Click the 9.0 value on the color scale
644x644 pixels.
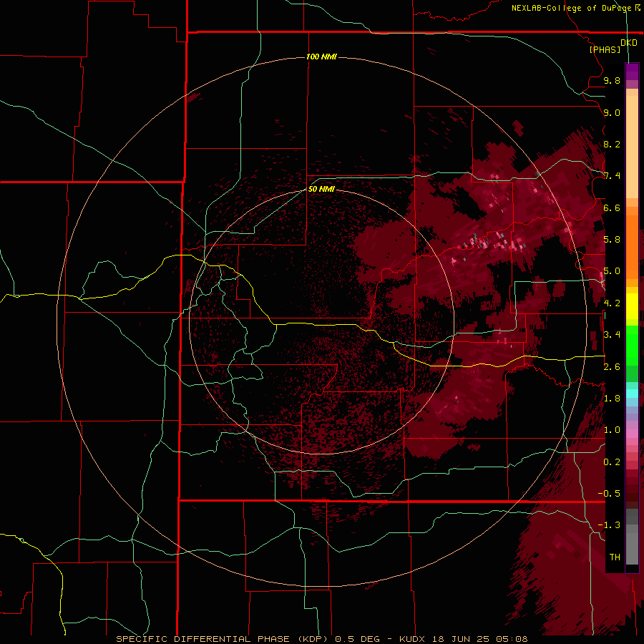[x=612, y=112]
